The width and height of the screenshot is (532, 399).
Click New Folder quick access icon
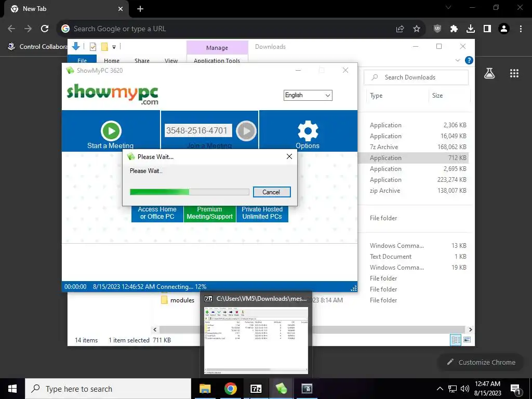104,47
